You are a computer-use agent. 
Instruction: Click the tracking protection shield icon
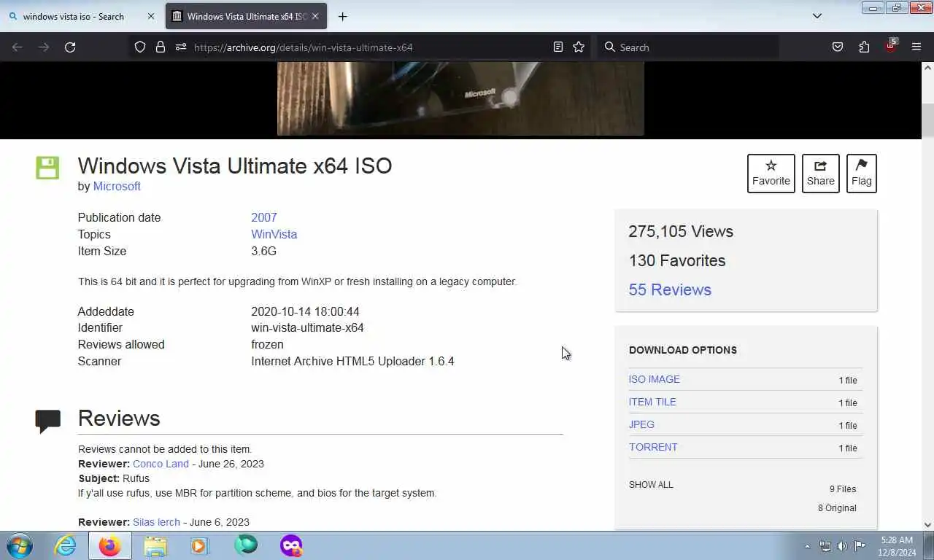tap(140, 47)
